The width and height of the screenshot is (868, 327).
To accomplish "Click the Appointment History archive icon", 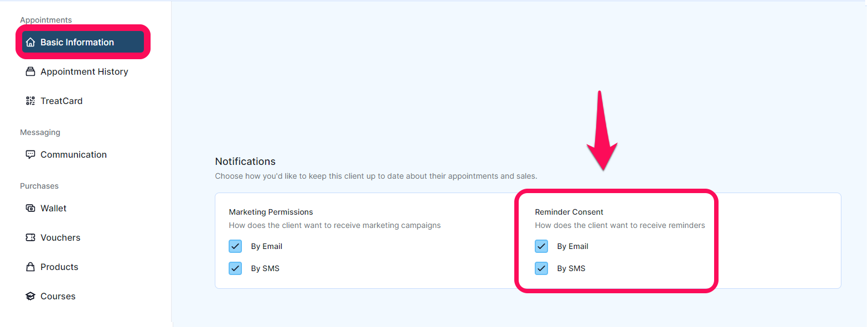I will click(x=30, y=72).
